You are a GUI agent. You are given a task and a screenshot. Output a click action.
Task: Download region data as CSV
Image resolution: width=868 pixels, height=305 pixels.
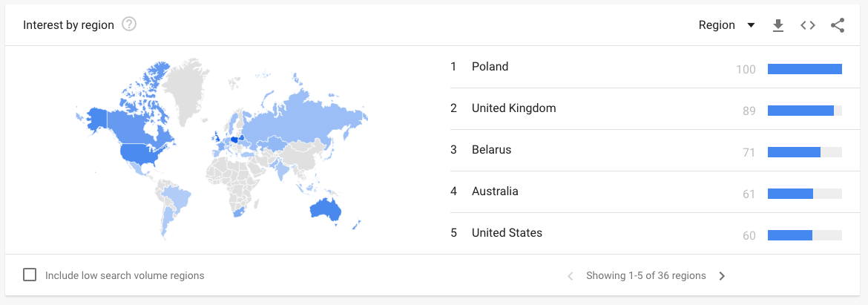coord(778,25)
